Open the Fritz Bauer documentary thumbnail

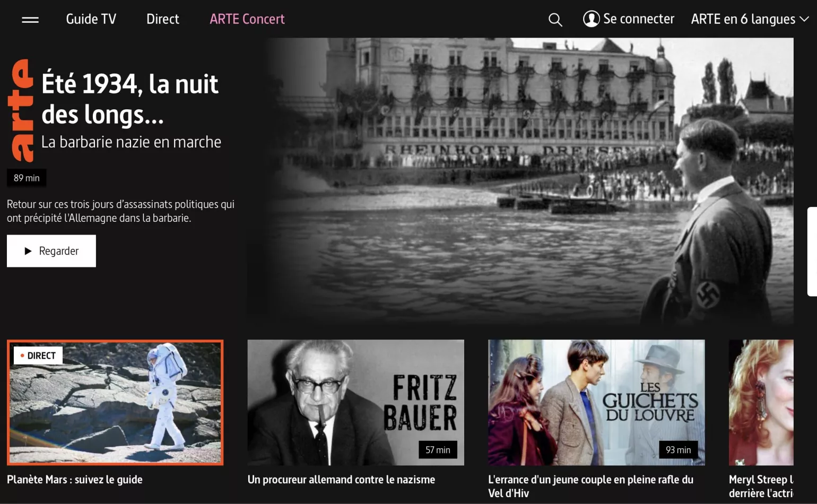tap(355, 402)
